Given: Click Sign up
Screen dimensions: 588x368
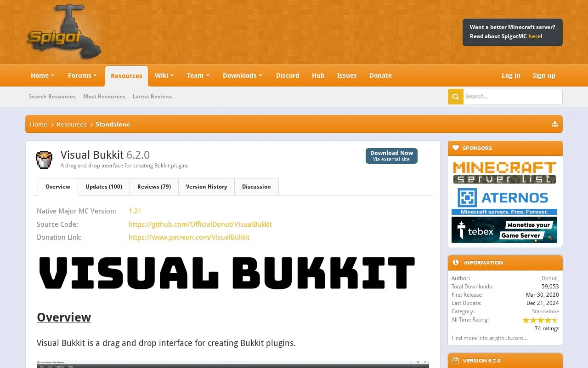Looking at the screenshot, I should [544, 75].
